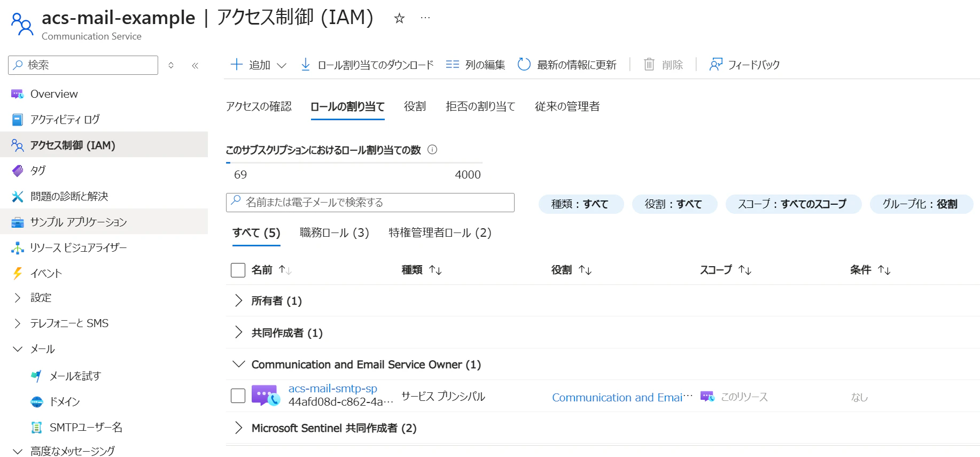Sort by 条件 column arrows
This screenshot has width=980, height=457.
(x=884, y=270)
